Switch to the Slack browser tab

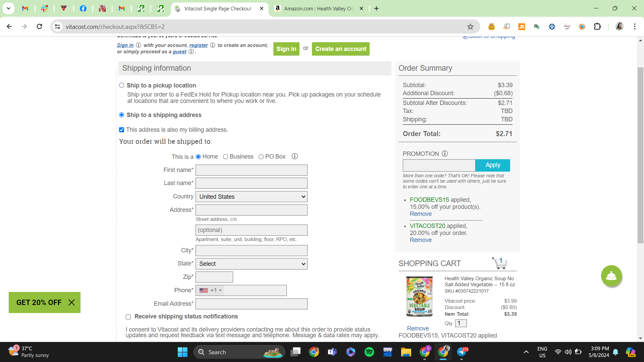44,8
